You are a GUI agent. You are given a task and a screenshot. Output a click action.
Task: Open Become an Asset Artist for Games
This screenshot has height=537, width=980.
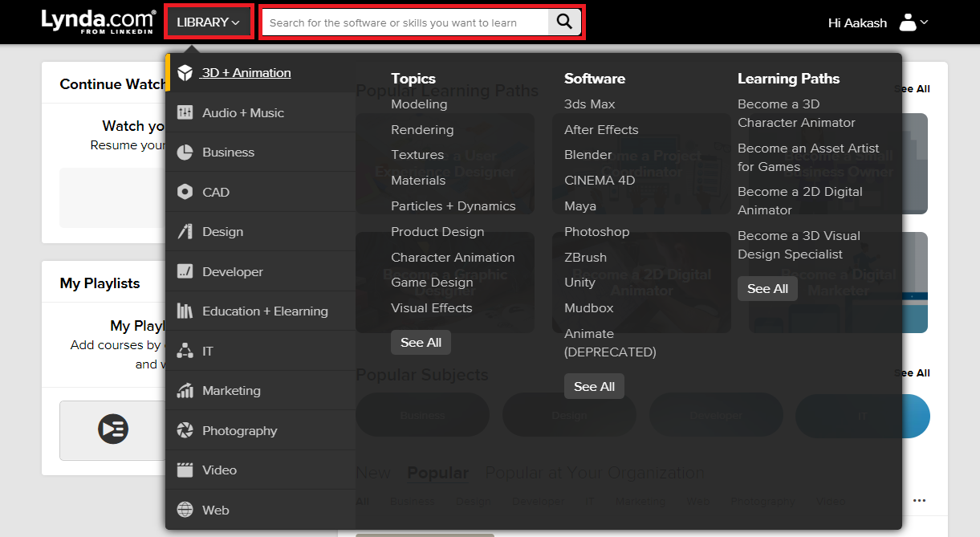click(x=808, y=157)
